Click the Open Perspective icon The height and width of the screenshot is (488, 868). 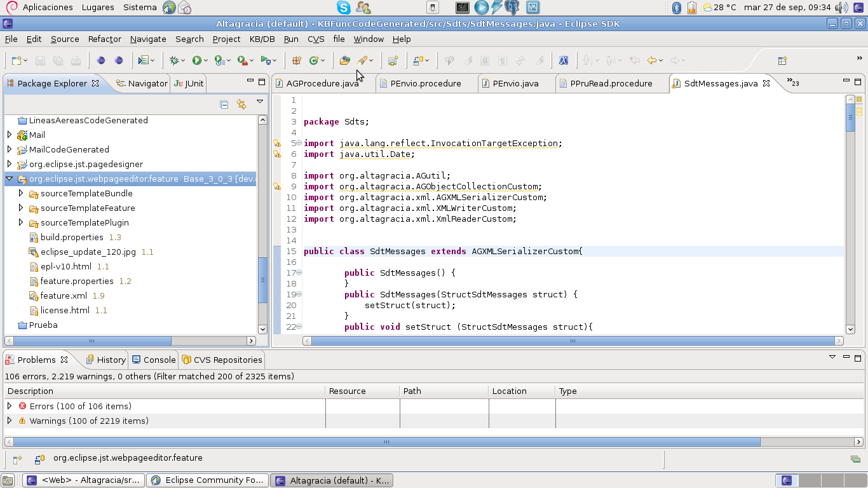click(x=782, y=60)
